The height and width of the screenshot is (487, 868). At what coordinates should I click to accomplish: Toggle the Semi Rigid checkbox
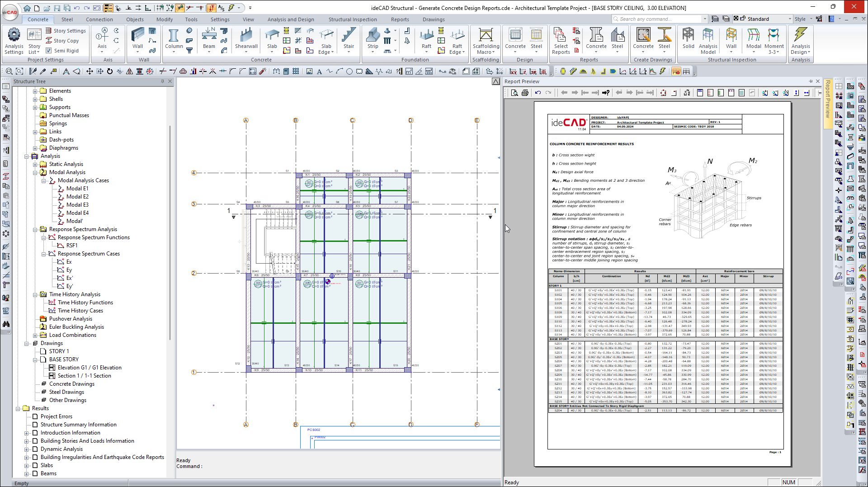(49, 51)
